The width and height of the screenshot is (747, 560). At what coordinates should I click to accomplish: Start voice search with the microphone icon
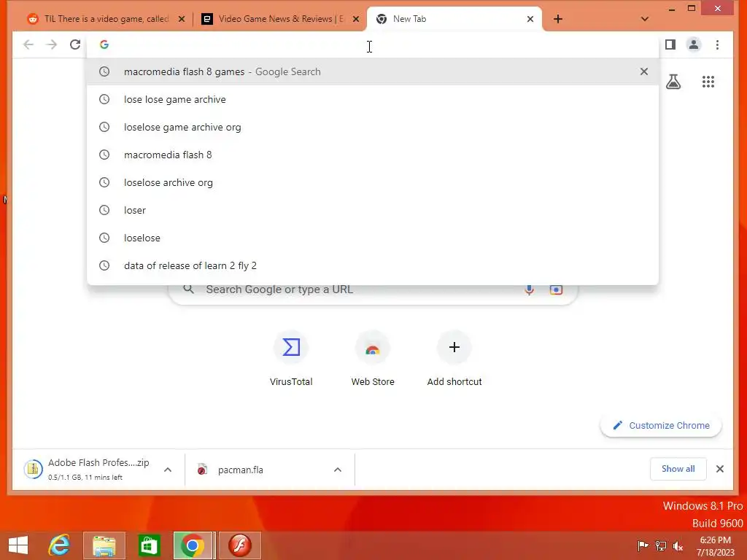point(530,289)
